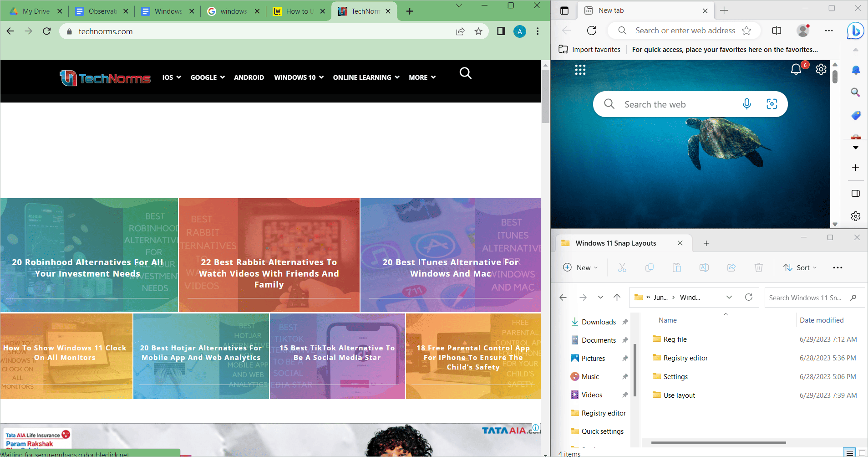Click the TechNorms site search magnifier icon
This screenshot has height=457, width=868.
(465, 73)
